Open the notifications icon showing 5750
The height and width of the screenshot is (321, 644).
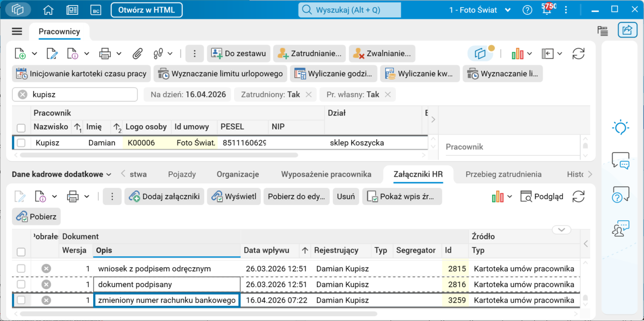[547, 9]
